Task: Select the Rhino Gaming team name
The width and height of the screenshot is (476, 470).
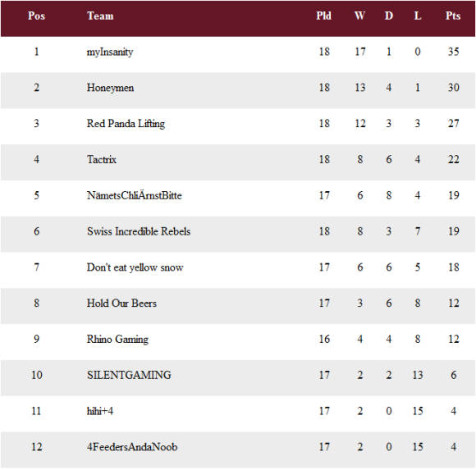Action: [x=117, y=340]
